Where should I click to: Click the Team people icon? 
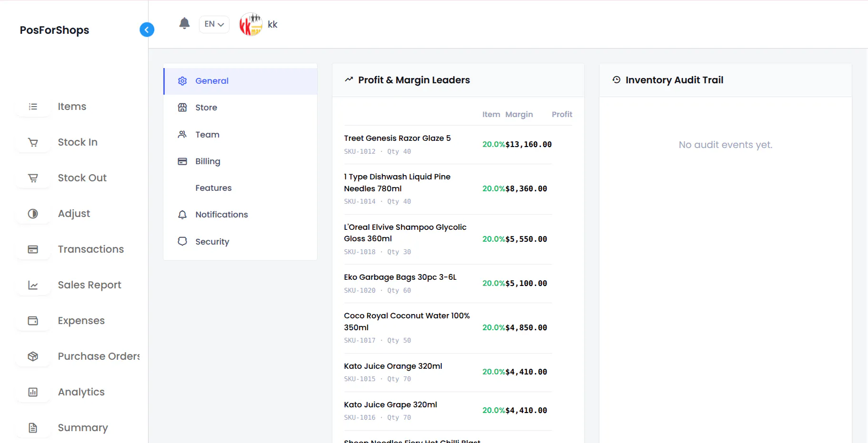point(182,134)
